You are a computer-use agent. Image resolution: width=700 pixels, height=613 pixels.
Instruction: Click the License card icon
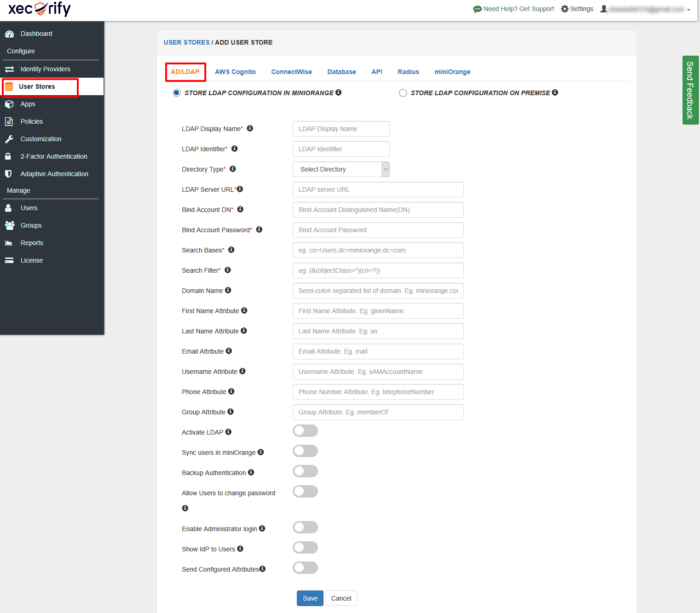pos(9,260)
